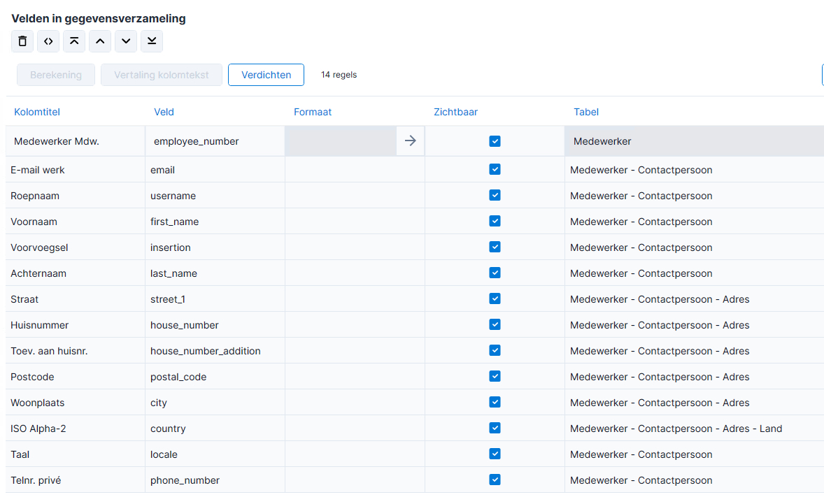This screenshot has height=504, width=824.
Task: Click the arrow in employee_number Formaat cell
Action: (411, 141)
